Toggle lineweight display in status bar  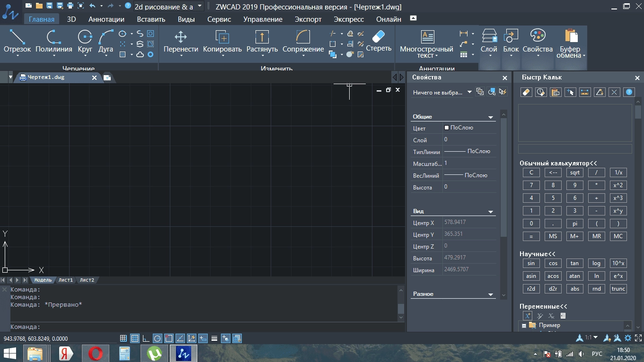(x=214, y=338)
